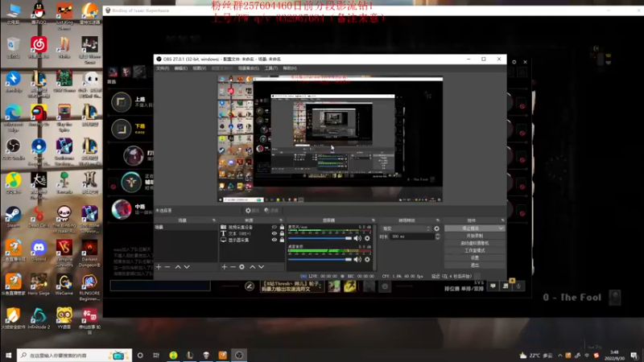The width and height of the screenshot is (644, 362).
Task: Open the 工具(T) menu in OBS
Action: coord(270,68)
